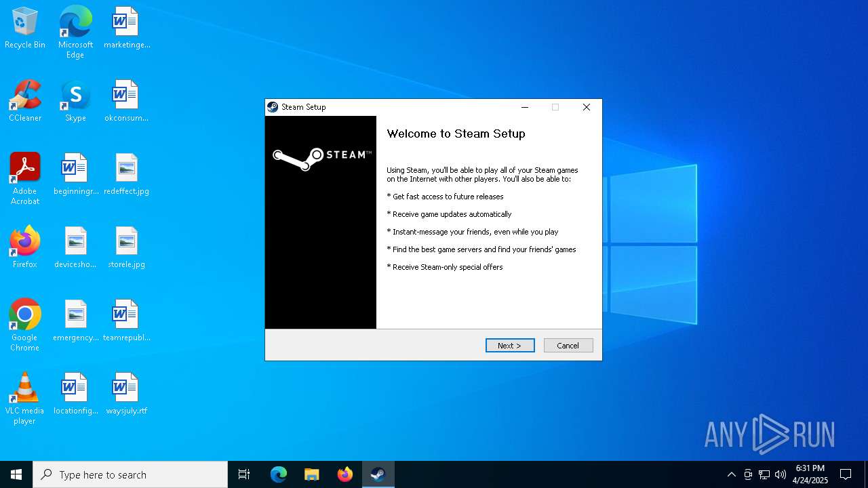Select the okconsum... Word document

pyautogui.click(x=126, y=102)
